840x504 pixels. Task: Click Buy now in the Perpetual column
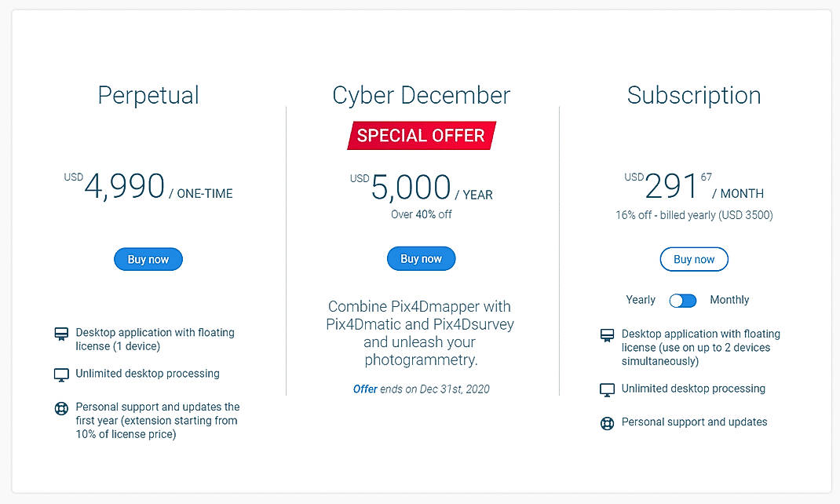[148, 259]
